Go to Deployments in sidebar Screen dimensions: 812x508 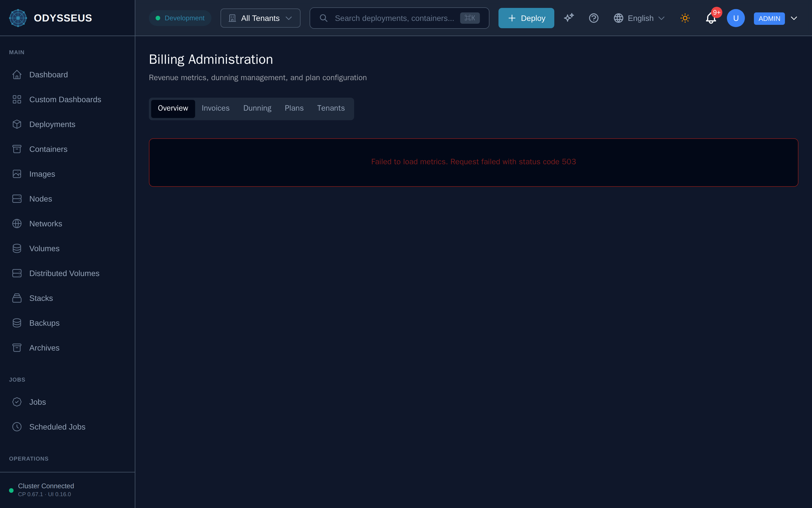tap(67, 124)
